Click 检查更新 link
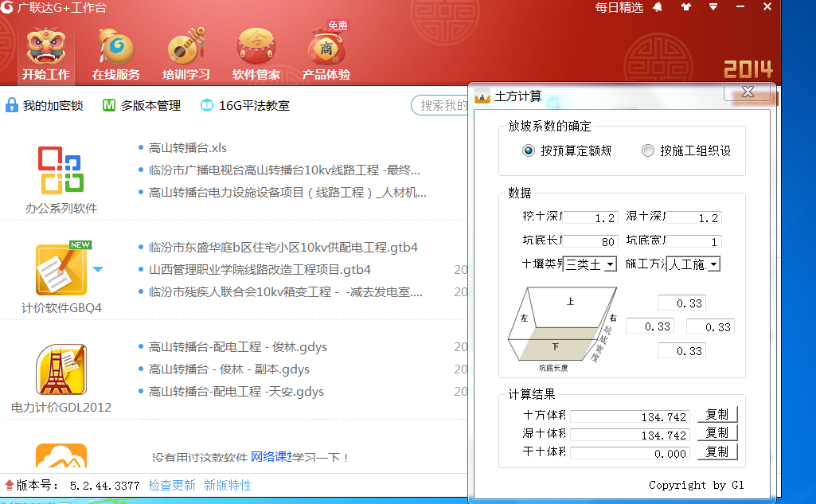The image size is (816, 504). [172, 485]
